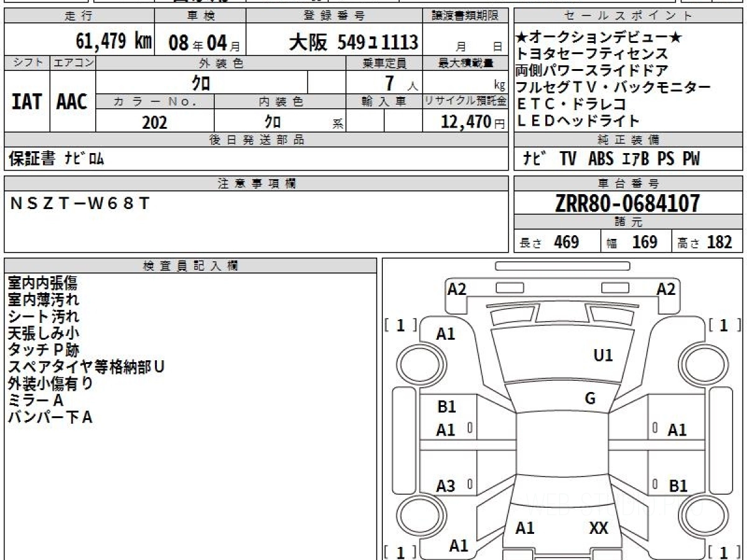Click the エアコン header cell
The height and width of the screenshot is (560, 747).
pos(73,63)
